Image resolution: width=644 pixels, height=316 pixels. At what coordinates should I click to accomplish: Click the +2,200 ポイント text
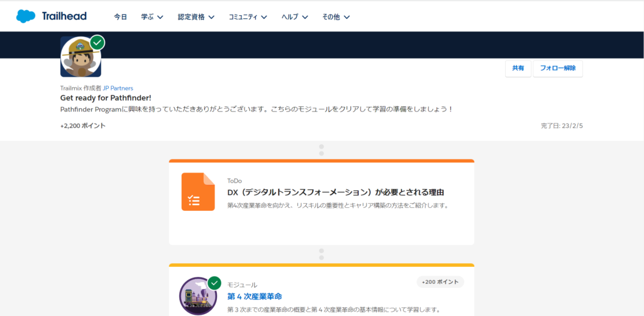pyautogui.click(x=83, y=126)
